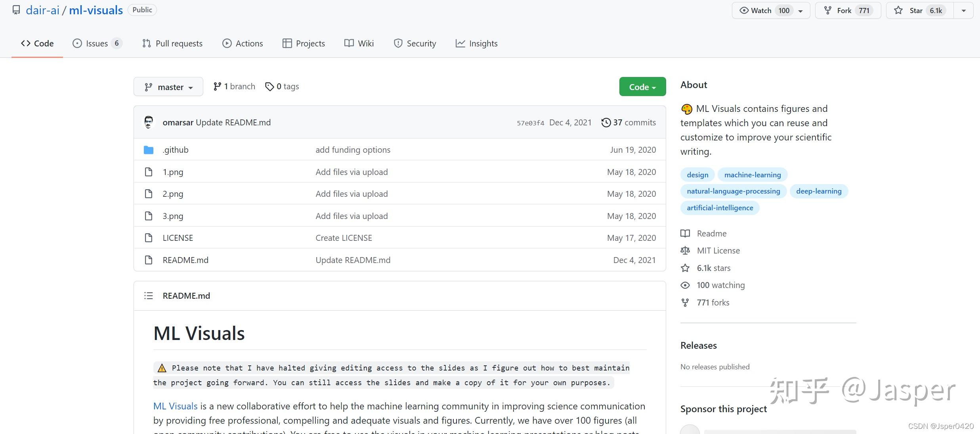Click the commits history clock icon
980x434 pixels.
point(606,123)
